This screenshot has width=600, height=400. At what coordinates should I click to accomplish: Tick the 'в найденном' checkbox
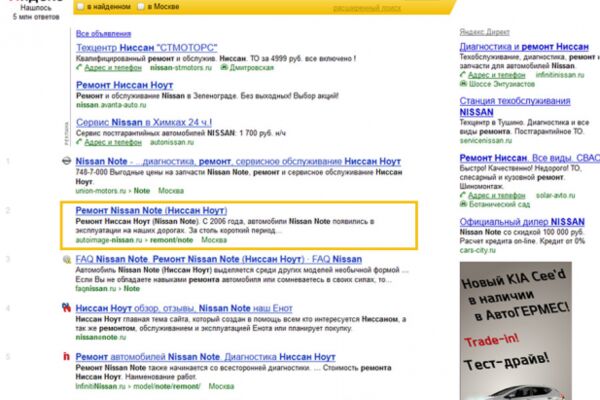(80, 7)
